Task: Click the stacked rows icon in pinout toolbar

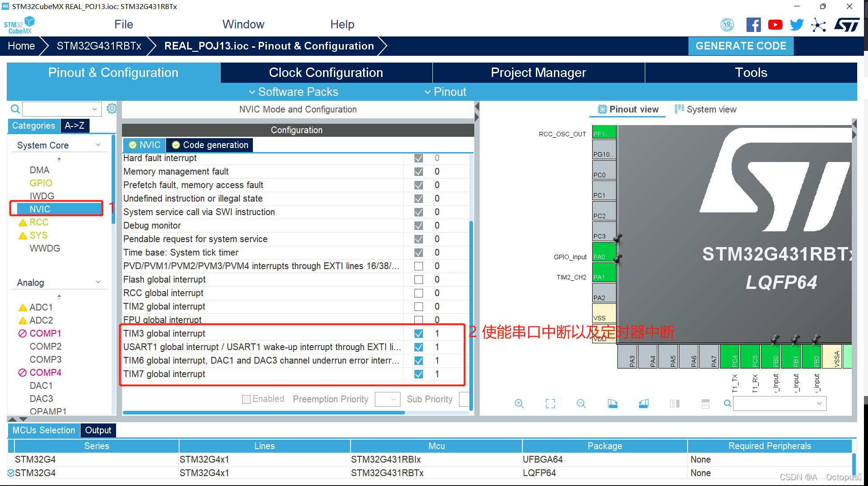Action: pos(706,403)
